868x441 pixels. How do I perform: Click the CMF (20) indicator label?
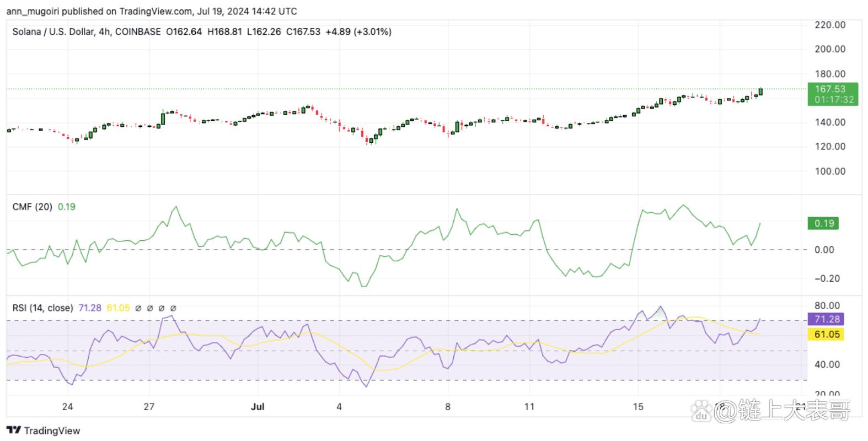pos(32,207)
